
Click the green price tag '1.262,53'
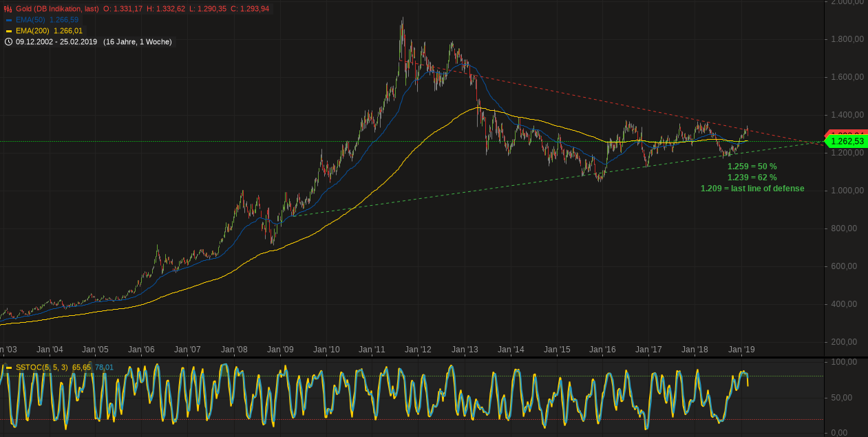tap(846, 142)
